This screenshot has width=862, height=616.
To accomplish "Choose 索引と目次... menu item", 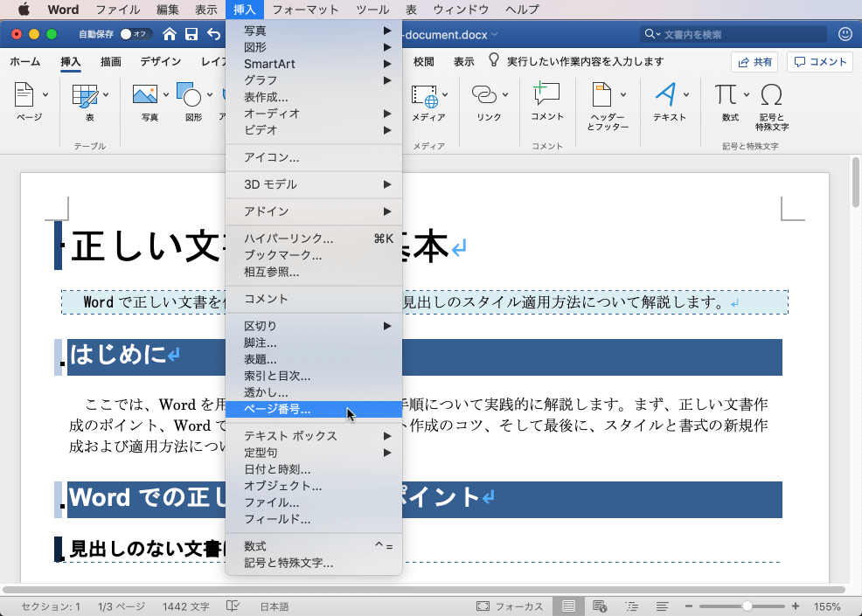I will click(x=314, y=376).
